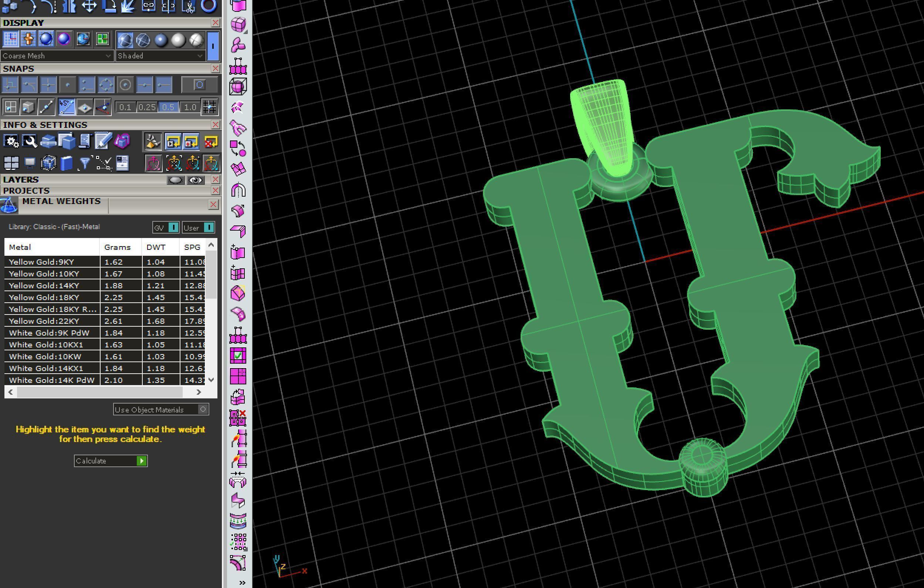Viewport: 924px width, 588px height.
Task: Enable Use Object Materials option
Action: pos(161,409)
